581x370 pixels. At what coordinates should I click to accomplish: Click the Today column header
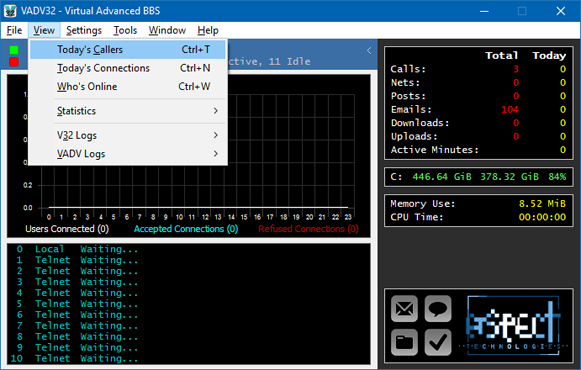(549, 56)
